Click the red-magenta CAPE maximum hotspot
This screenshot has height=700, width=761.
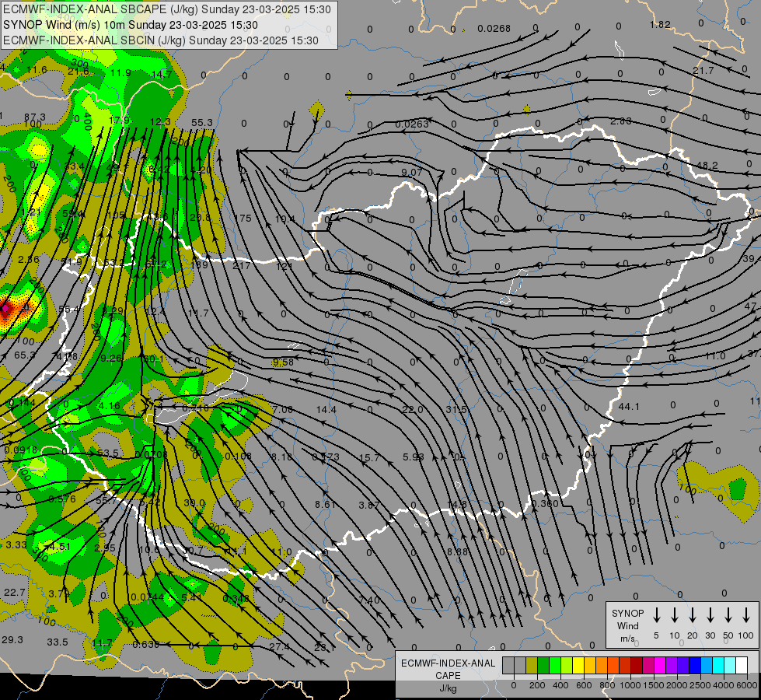[5, 309]
